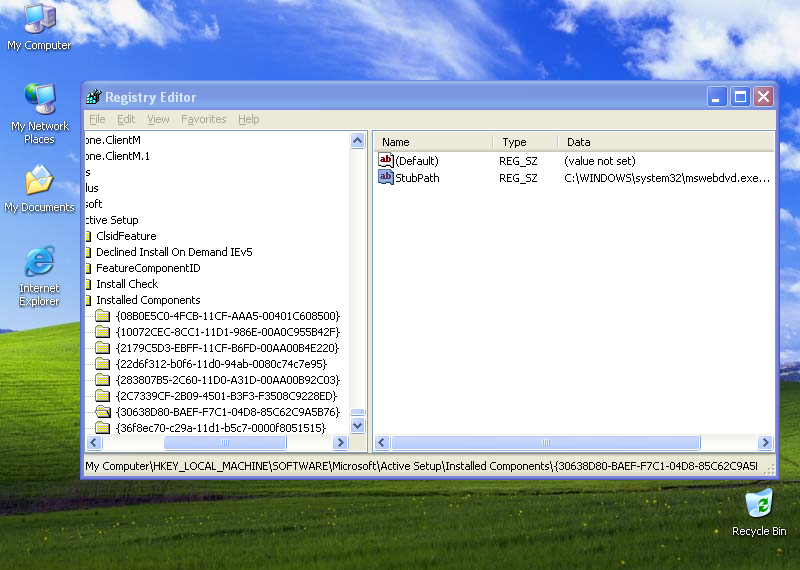The width and height of the screenshot is (800, 570).
Task: Select the Installed Components key
Action: click(x=148, y=300)
